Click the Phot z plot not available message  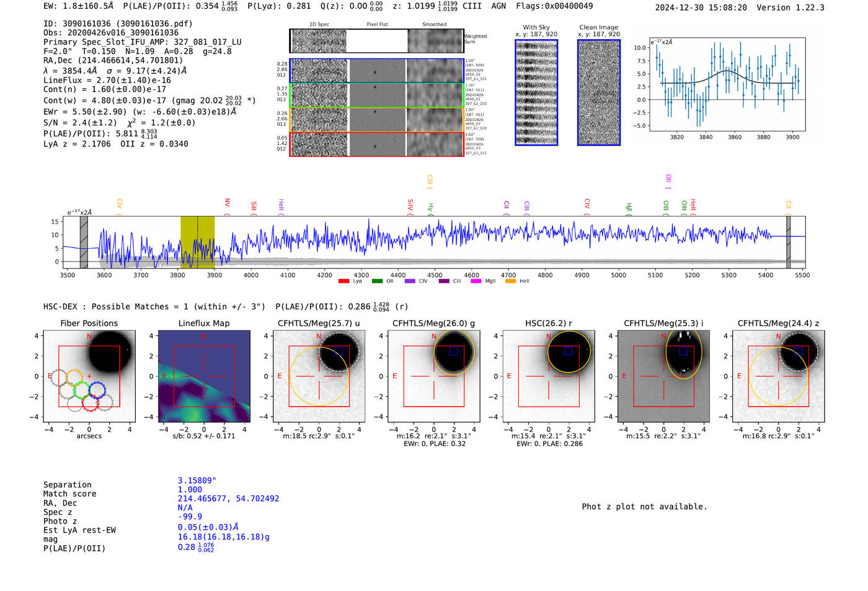644,507
